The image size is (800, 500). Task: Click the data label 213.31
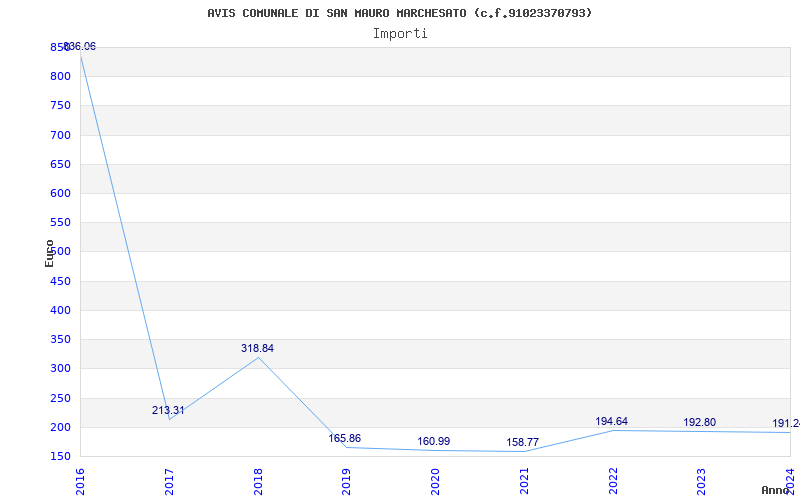pos(168,410)
